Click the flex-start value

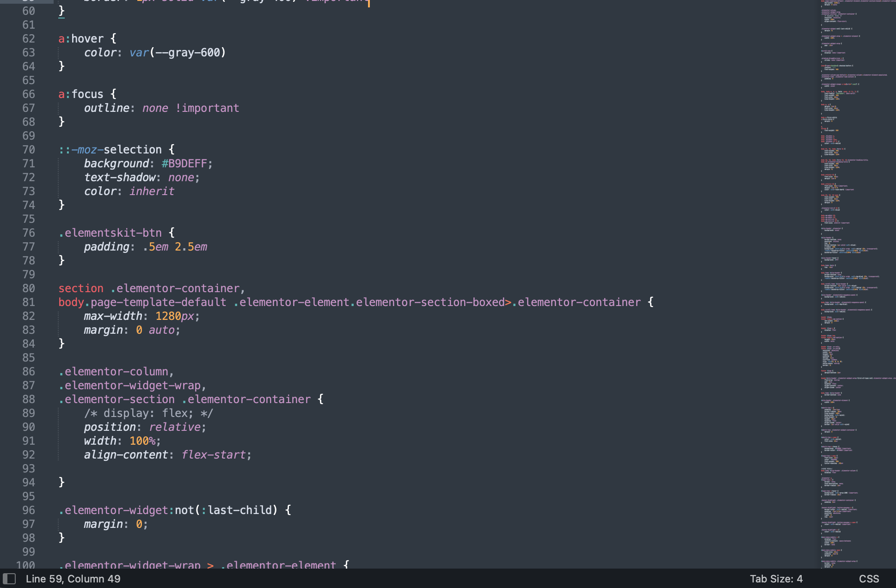point(213,455)
